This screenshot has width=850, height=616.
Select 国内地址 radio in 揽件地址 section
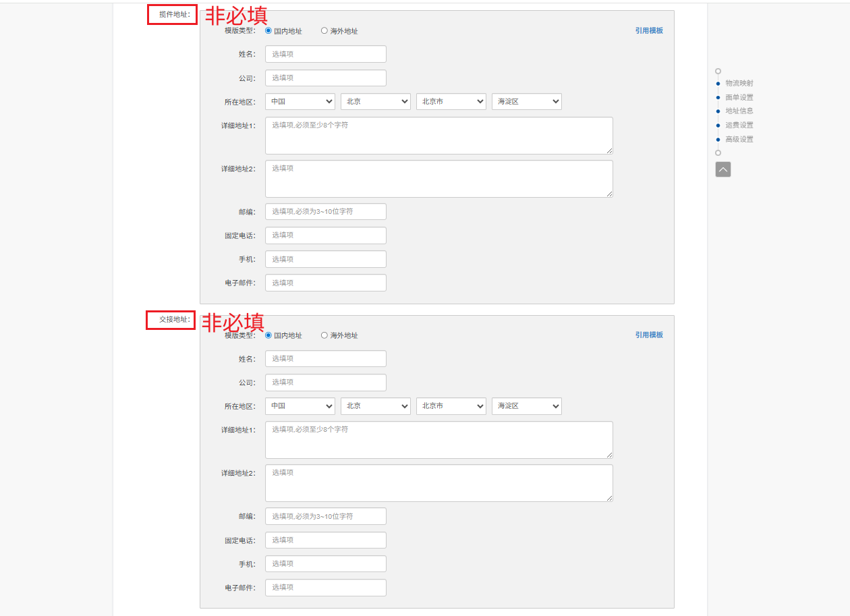[268, 30]
